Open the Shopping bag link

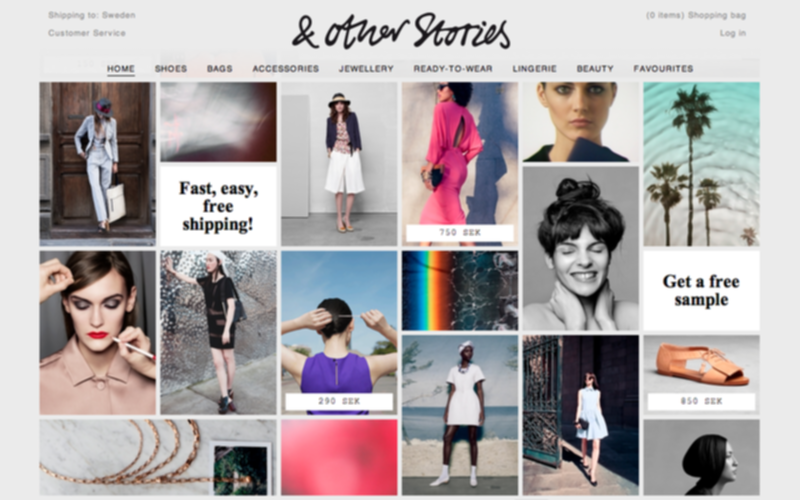click(x=696, y=15)
